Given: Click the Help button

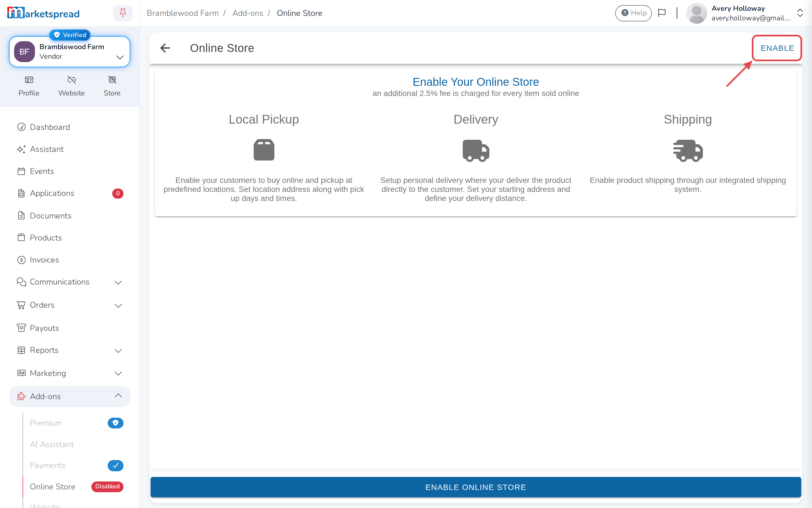Looking at the screenshot, I should click(x=633, y=13).
